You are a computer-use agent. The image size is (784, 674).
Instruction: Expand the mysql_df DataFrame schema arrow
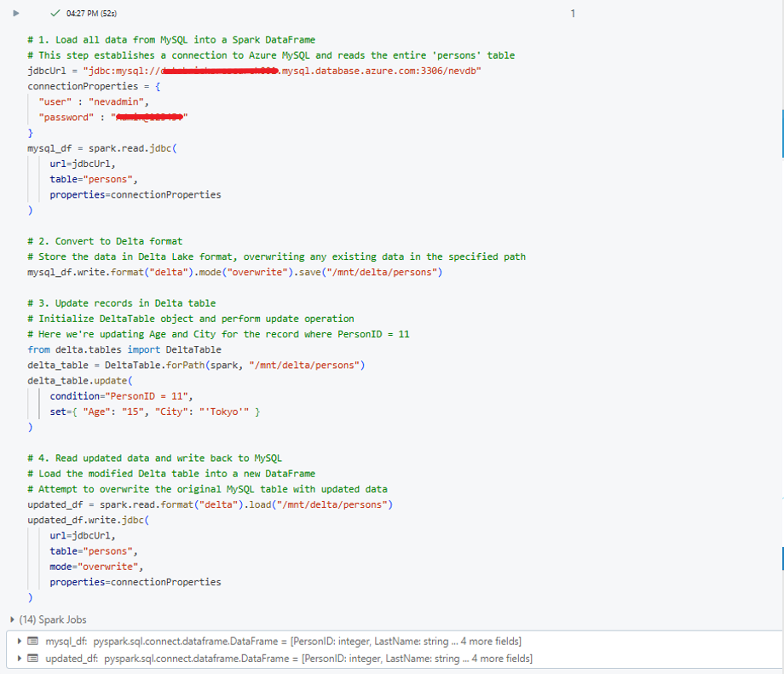pos(20,641)
